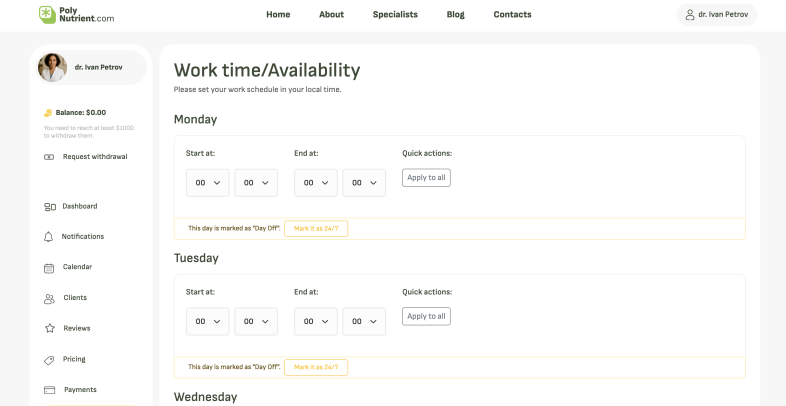The image size is (786, 406).
Task: Mark Monday as 24/7
Action: point(316,229)
